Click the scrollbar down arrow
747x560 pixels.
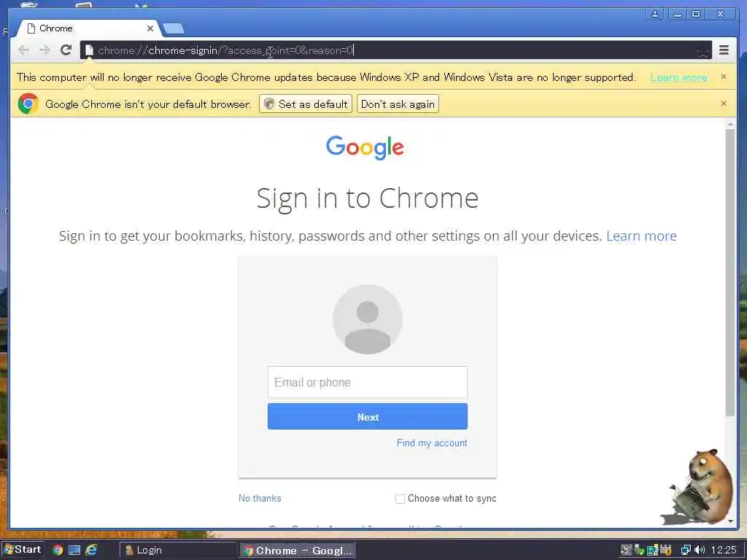point(729,521)
